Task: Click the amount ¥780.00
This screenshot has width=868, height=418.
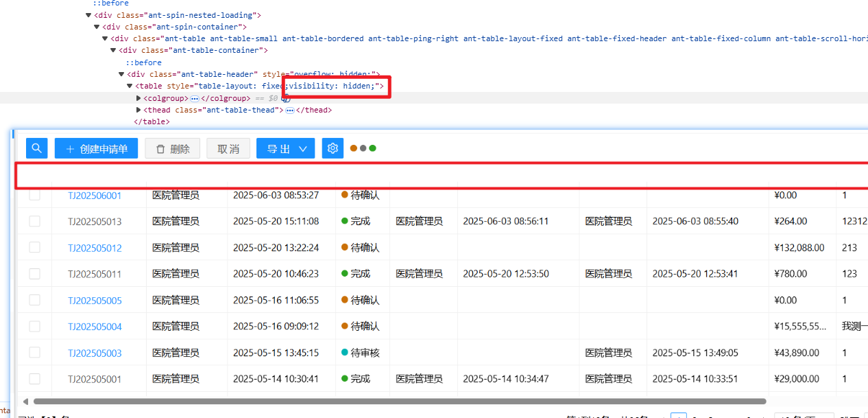Action: (x=791, y=274)
